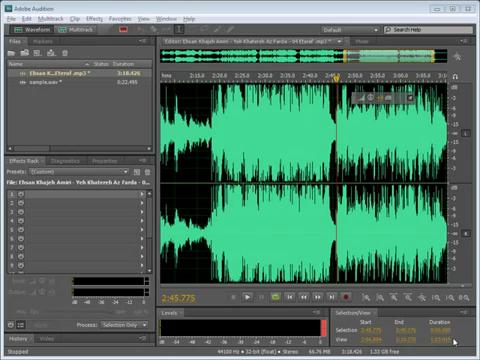480x360 pixels.
Task: Click Zoom In Time icon
Action: coord(394,297)
